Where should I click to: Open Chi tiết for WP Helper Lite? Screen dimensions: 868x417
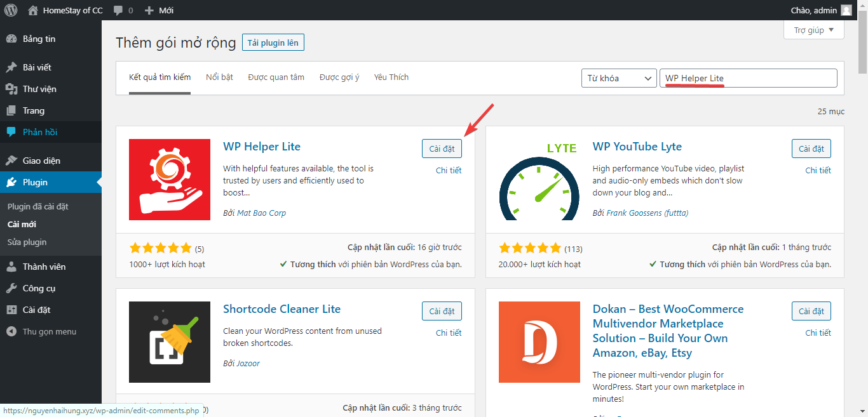pyautogui.click(x=449, y=170)
